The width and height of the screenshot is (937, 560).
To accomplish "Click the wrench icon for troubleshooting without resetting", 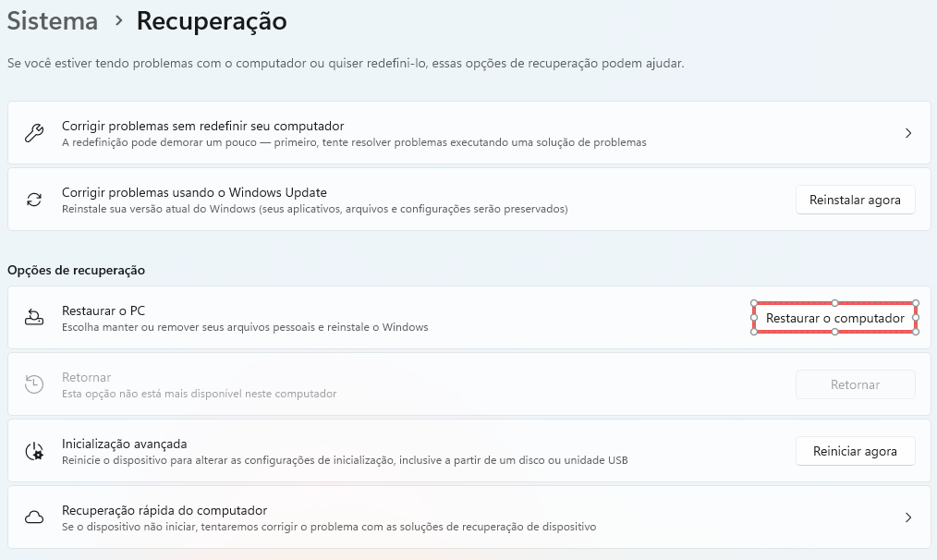I will pyautogui.click(x=34, y=133).
